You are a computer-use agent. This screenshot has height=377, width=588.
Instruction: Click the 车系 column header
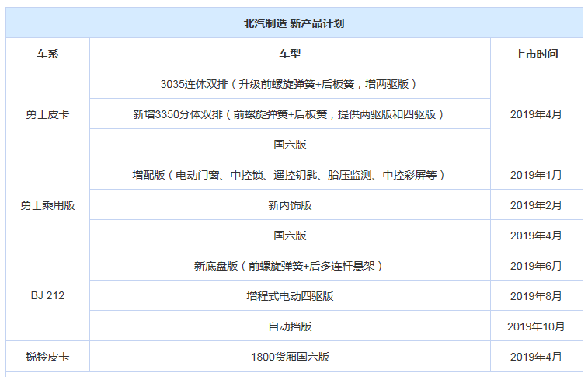pos(47,54)
